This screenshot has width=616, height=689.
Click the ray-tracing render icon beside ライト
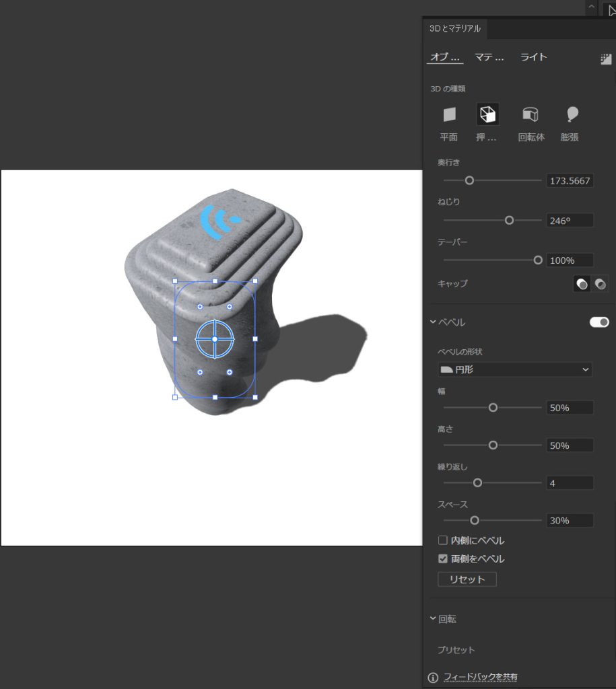coord(605,59)
